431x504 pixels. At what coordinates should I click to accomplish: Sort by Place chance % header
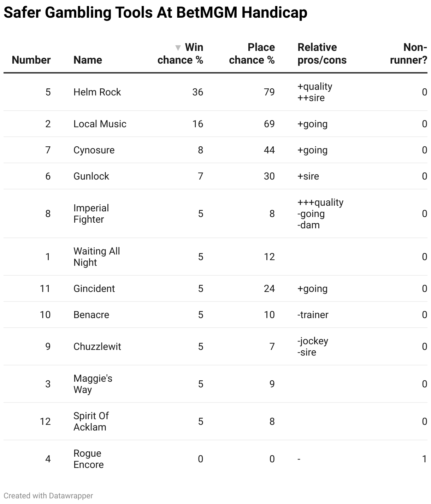pos(252,54)
